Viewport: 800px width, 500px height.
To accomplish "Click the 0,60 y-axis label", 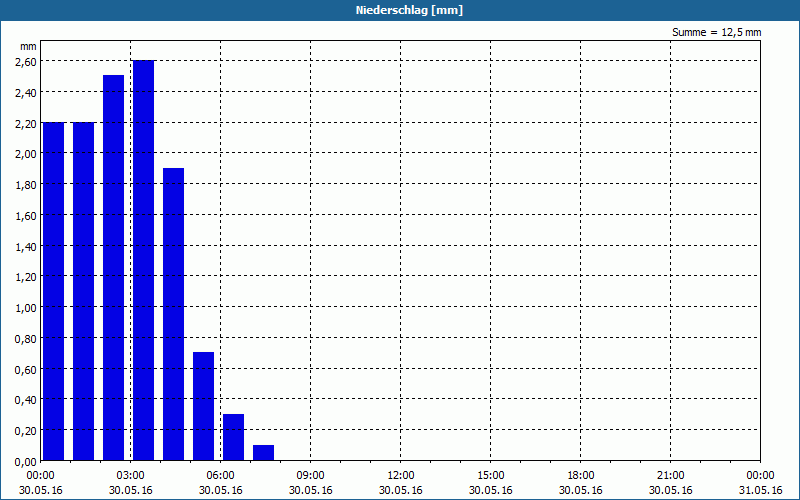I will point(26,369).
